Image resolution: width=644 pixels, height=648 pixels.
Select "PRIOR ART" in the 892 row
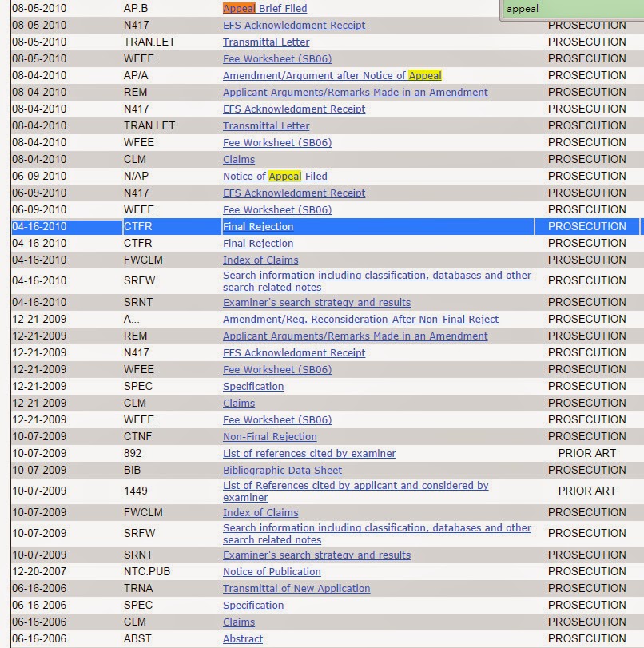click(x=586, y=453)
